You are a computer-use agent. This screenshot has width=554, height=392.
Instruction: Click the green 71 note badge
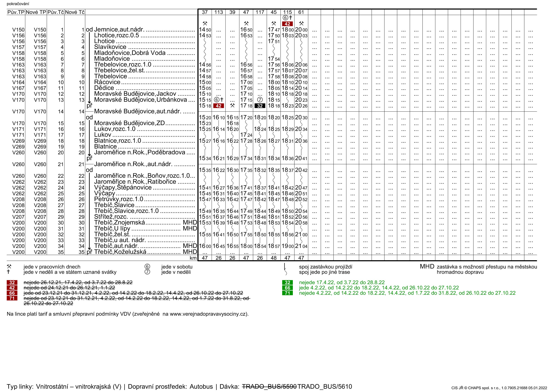pos(287,293)
